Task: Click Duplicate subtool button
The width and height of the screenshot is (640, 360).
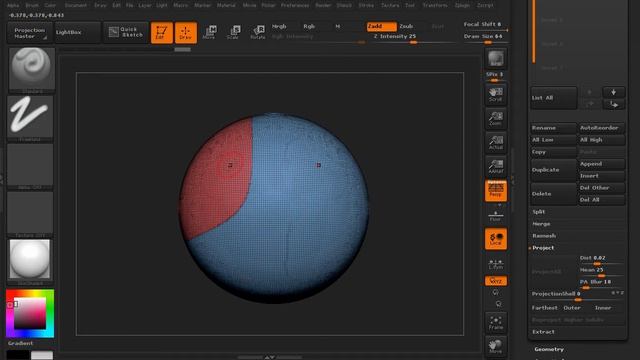Action: [553, 170]
